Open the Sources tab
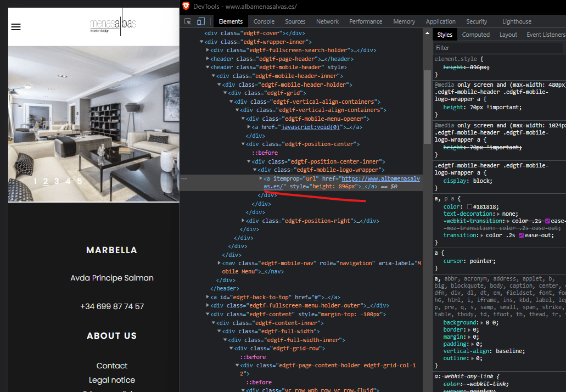Screen dimensions: 566x392 [295, 21]
